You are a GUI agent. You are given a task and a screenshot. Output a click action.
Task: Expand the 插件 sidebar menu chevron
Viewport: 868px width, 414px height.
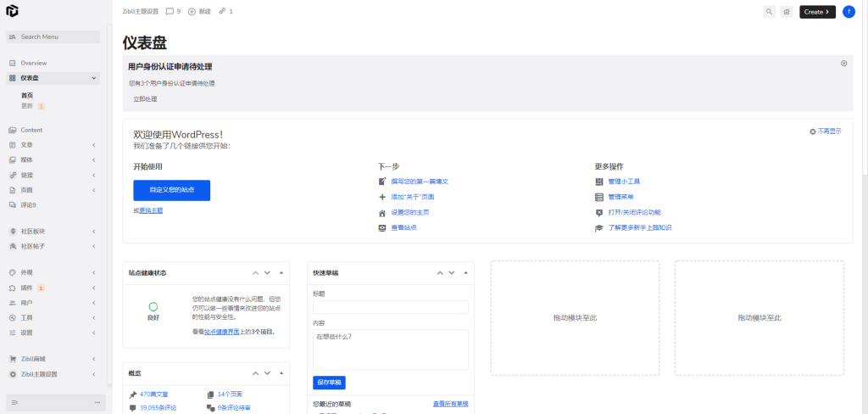pyautogui.click(x=94, y=288)
